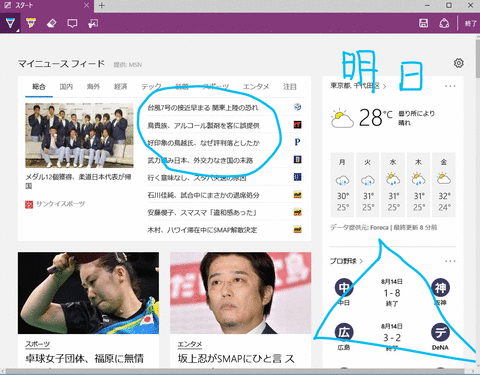This screenshot has height=375, width=480.
Task: Switch to テック news tab
Action: (x=151, y=87)
